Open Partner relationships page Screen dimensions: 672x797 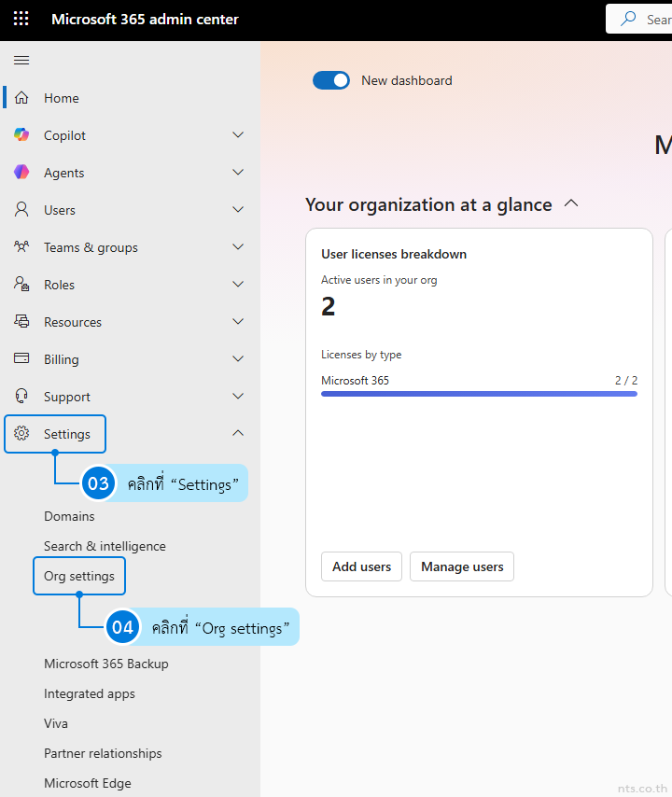click(103, 753)
